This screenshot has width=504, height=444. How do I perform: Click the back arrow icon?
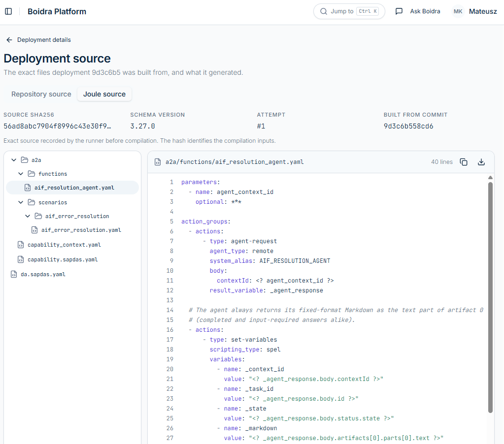coord(9,40)
